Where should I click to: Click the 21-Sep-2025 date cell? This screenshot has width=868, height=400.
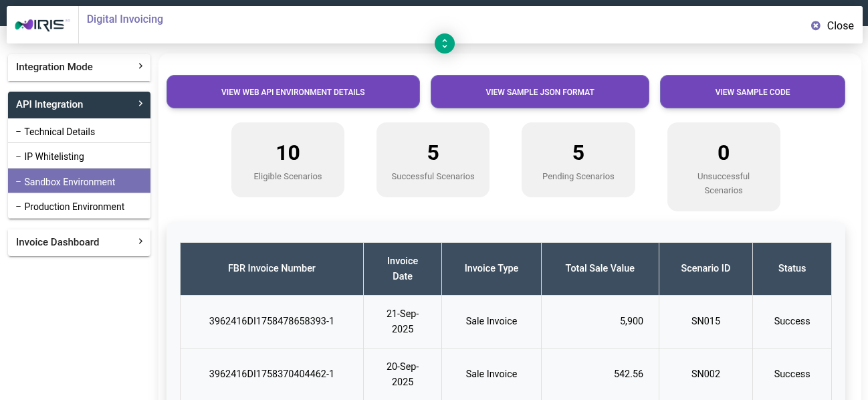click(x=403, y=321)
